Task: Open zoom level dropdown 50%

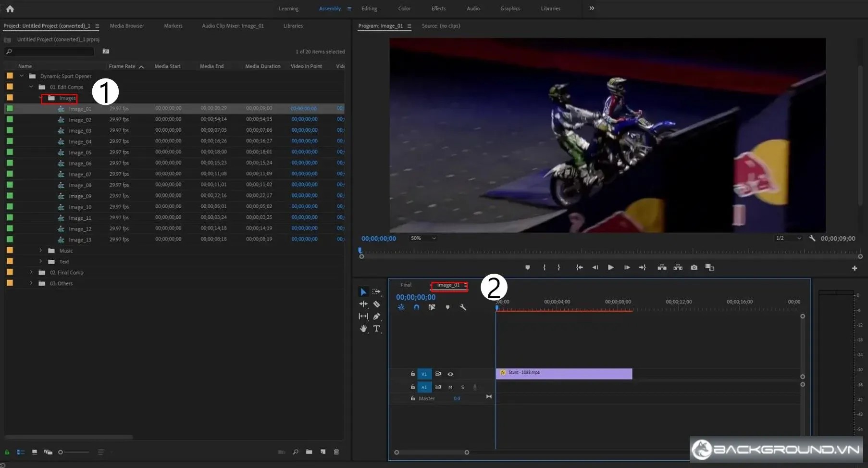Action: click(423, 238)
